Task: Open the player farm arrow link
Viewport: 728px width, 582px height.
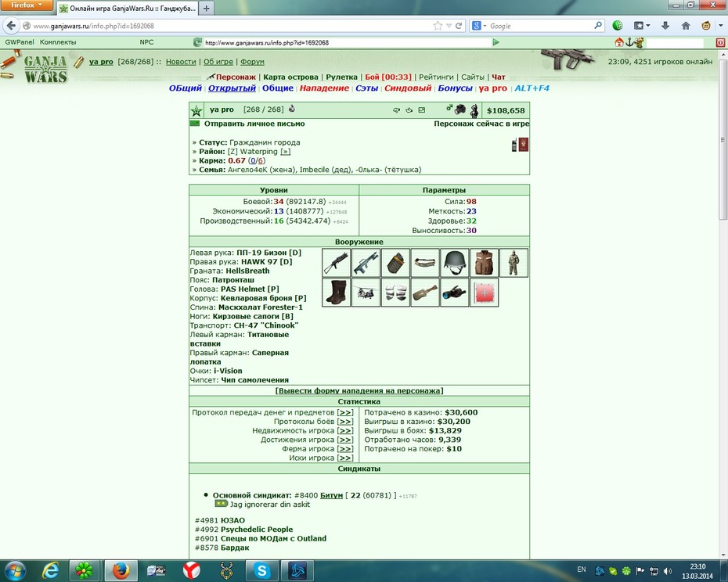Action: coord(345,449)
